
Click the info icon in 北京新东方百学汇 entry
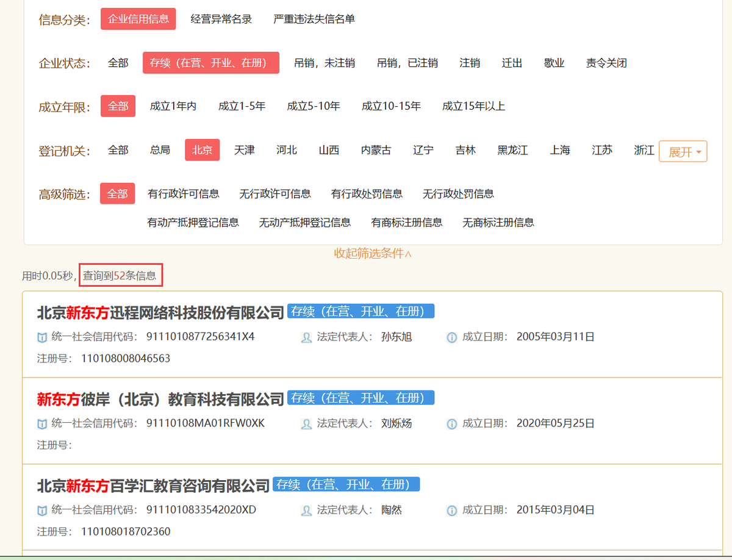click(x=451, y=510)
